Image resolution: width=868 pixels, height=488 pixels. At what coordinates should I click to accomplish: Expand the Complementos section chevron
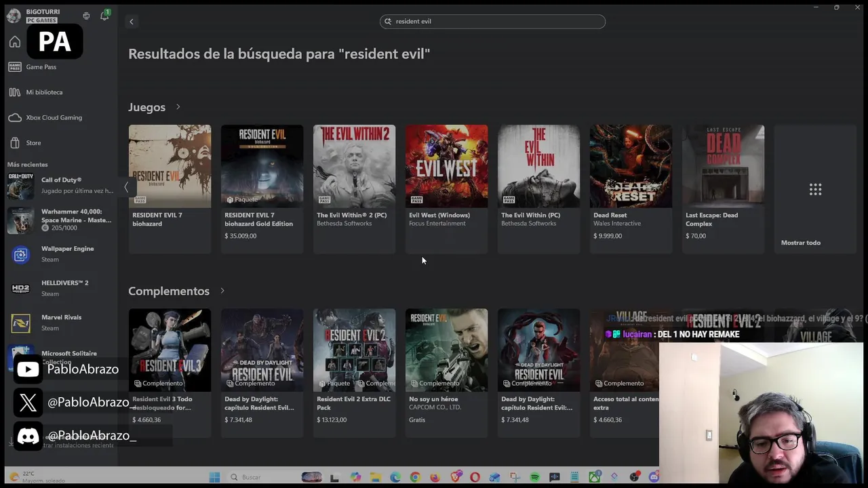pyautogui.click(x=222, y=291)
